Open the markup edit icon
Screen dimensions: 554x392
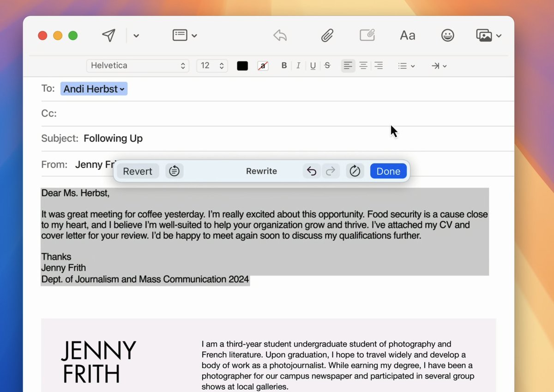pos(367,35)
